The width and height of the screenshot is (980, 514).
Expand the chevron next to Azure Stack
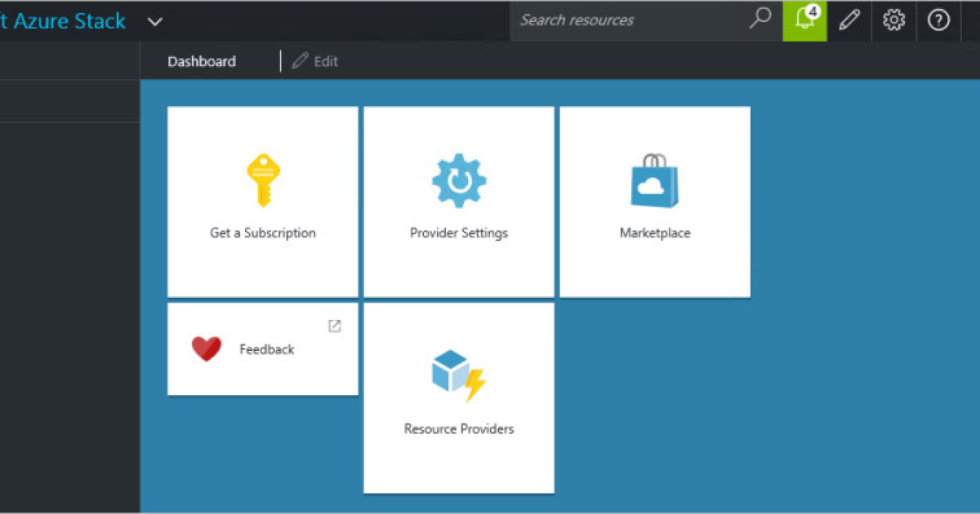tap(155, 22)
